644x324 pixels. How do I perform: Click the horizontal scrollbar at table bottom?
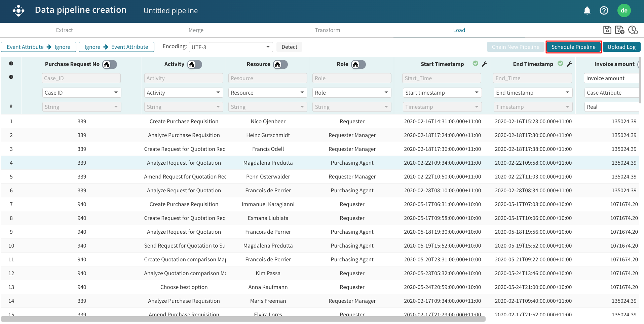click(243, 319)
